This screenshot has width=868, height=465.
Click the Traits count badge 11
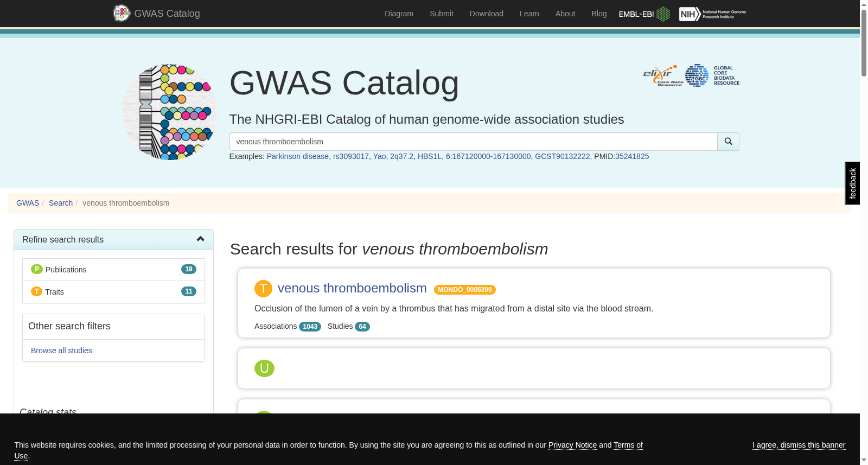189,291
